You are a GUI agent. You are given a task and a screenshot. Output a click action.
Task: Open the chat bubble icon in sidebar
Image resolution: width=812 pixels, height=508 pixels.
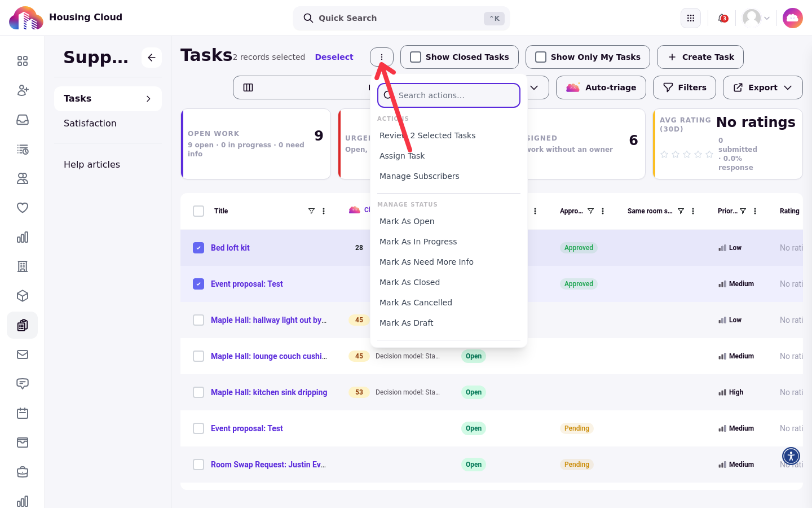click(23, 384)
